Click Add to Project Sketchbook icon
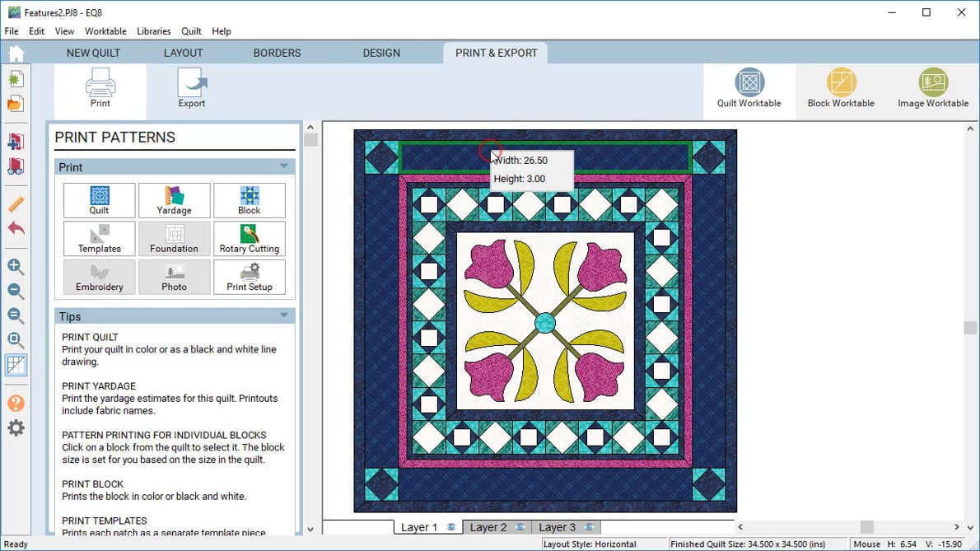Screen dimensions: 980x551 (x=16, y=142)
